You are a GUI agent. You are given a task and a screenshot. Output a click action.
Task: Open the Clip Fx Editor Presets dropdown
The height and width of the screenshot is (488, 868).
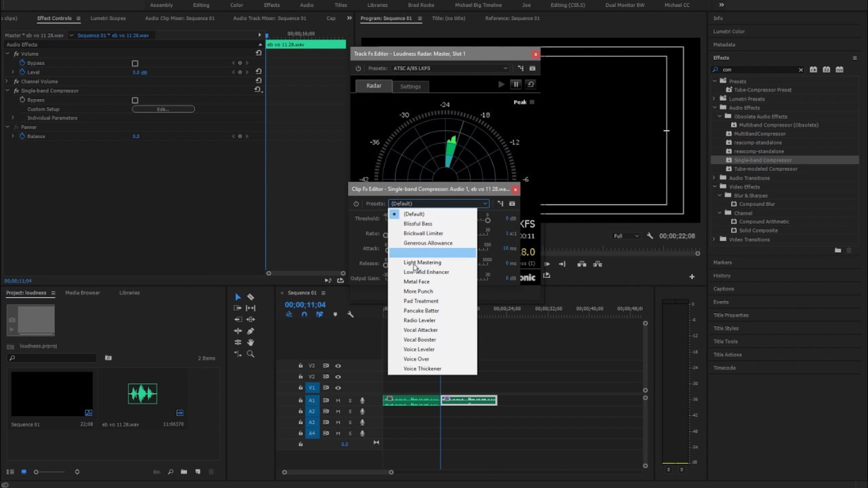point(439,203)
